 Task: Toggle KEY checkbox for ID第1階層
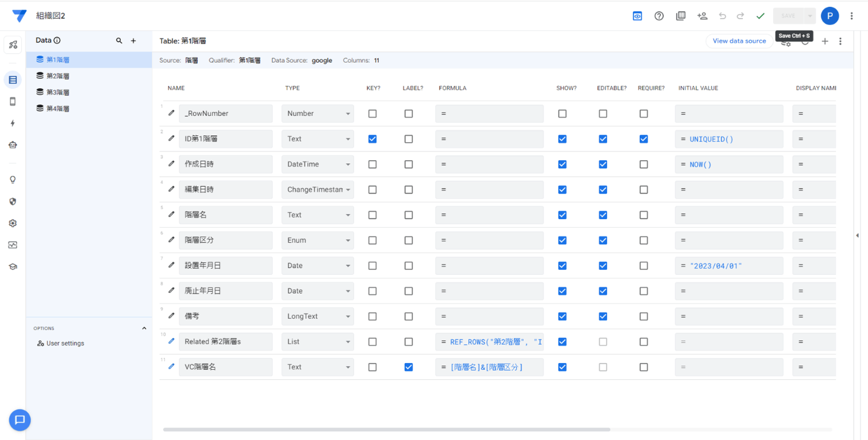(x=373, y=139)
